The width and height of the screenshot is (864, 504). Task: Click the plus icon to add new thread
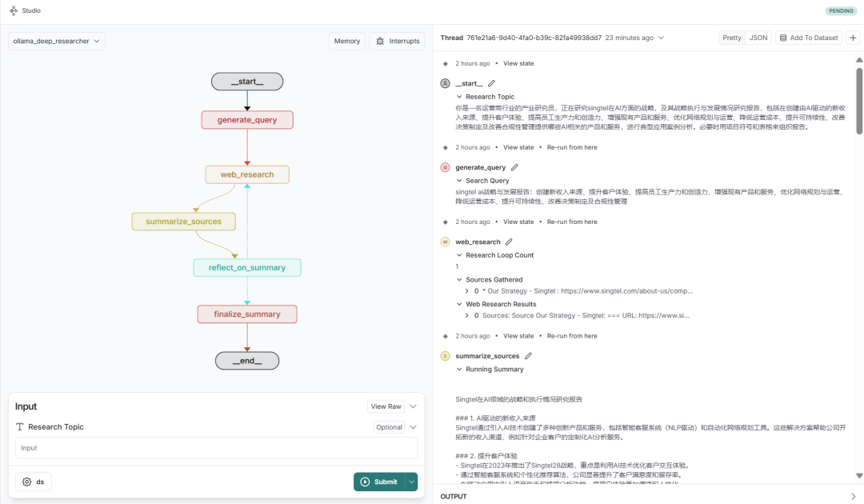coord(853,38)
